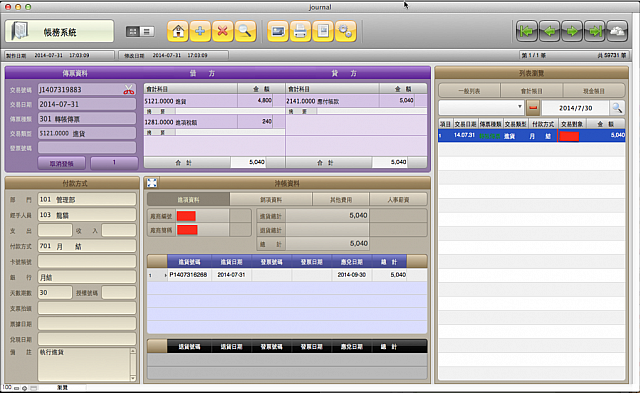This screenshot has height=393, width=640.
Task: Click the date field 2014/7/30
Action: (576, 108)
